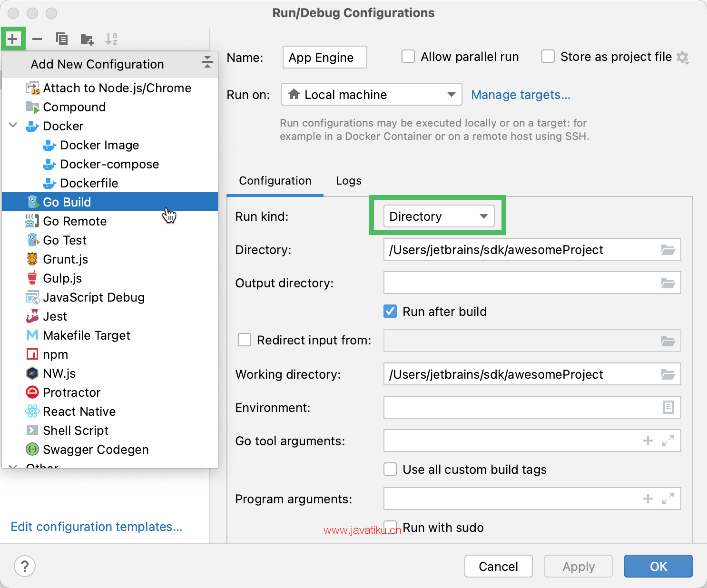The height and width of the screenshot is (588, 707).
Task: Choose Makefile Target configuration
Action: (110, 335)
